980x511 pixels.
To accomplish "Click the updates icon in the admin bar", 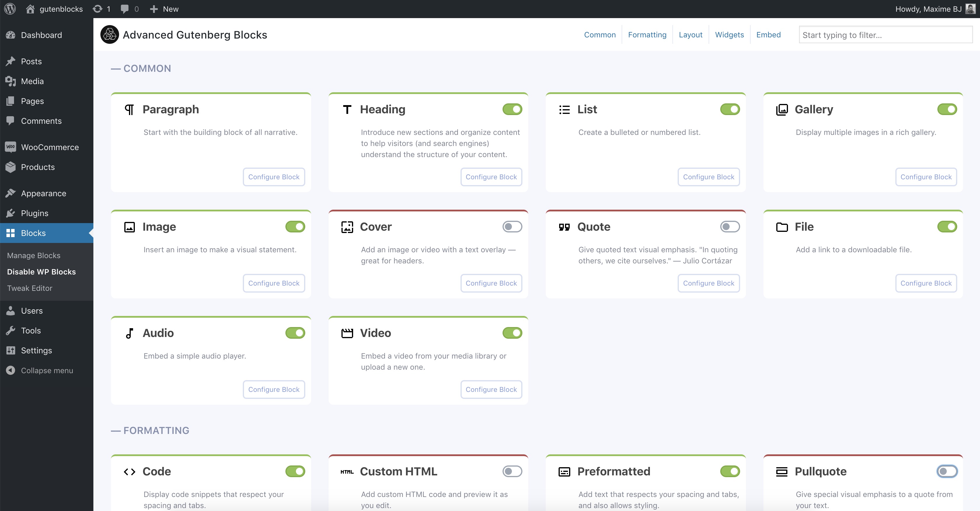I will pyautogui.click(x=98, y=9).
